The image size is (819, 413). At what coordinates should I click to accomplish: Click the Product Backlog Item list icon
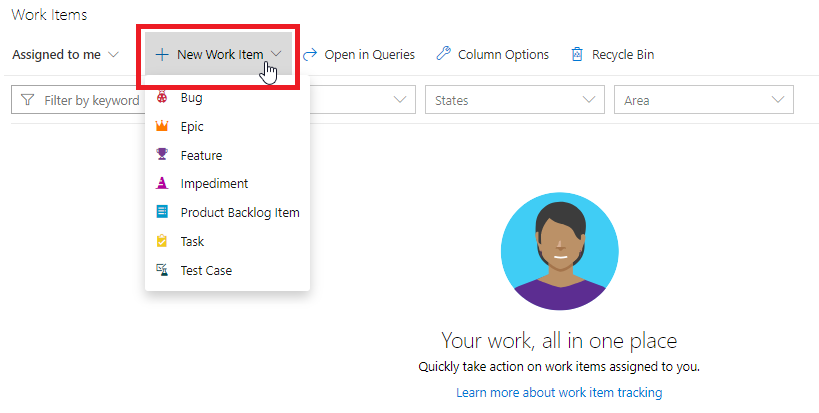coord(162,212)
